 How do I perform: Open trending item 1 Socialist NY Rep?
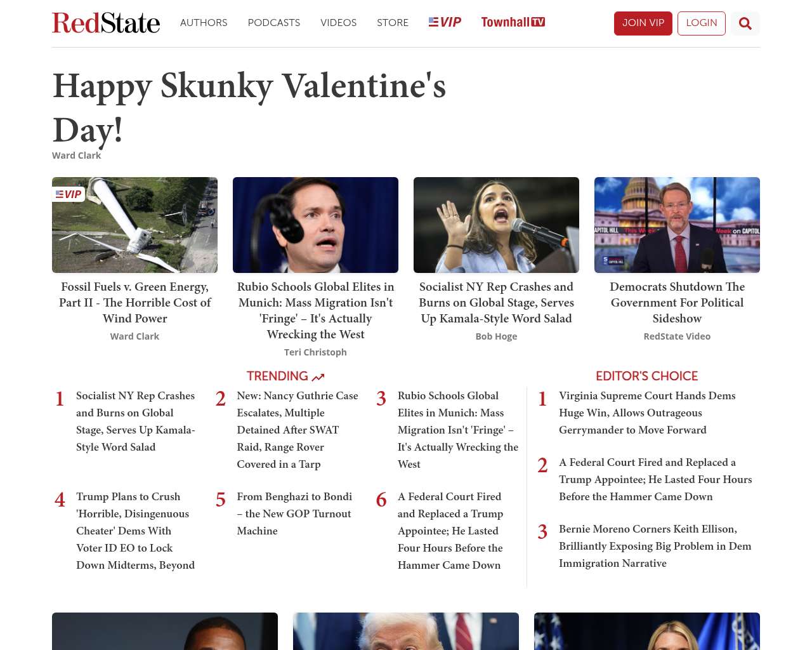[136, 421]
